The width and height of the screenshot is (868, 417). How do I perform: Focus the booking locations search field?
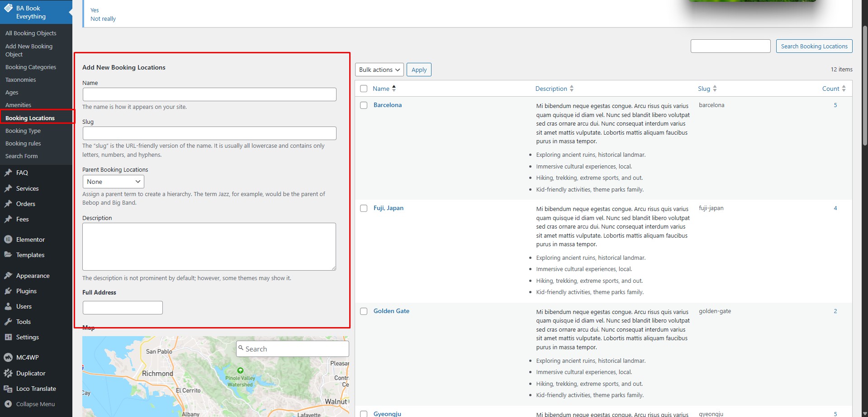730,46
